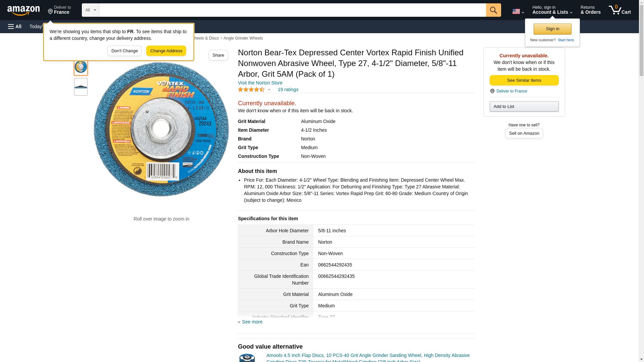Open the All hamburger menu

coord(15,26)
